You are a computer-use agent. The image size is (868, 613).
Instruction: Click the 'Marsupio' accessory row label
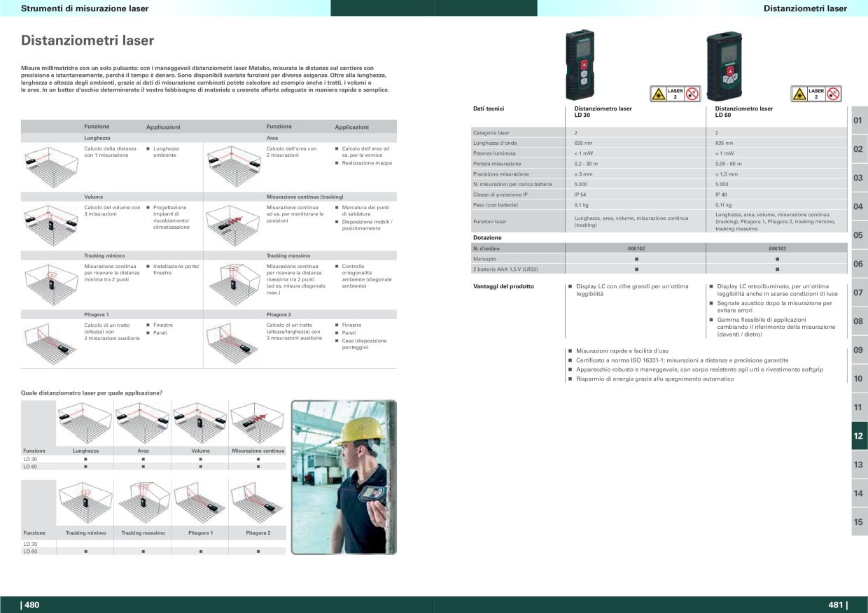[x=484, y=259]
